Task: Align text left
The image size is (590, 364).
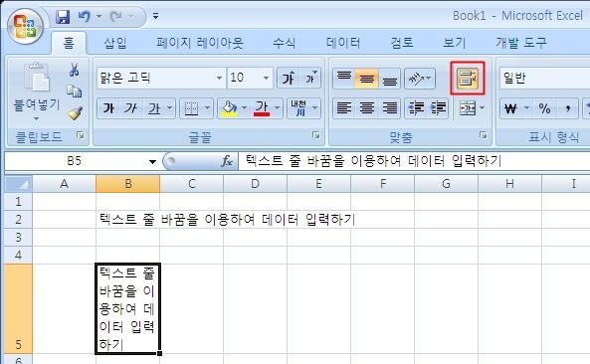Action: (344, 108)
